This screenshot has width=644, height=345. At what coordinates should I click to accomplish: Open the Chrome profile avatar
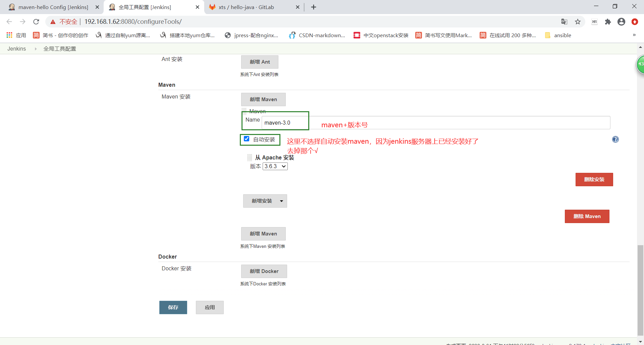(621, 22)
